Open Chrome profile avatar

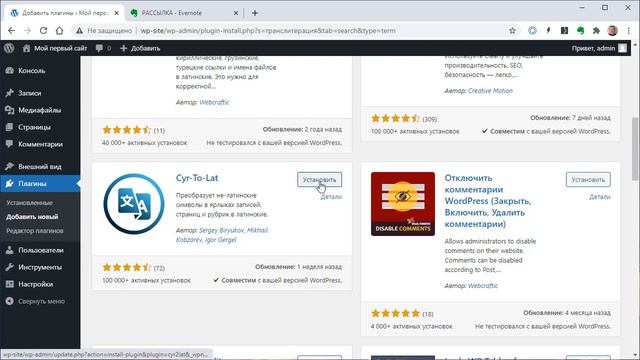(x=612, y=31)
